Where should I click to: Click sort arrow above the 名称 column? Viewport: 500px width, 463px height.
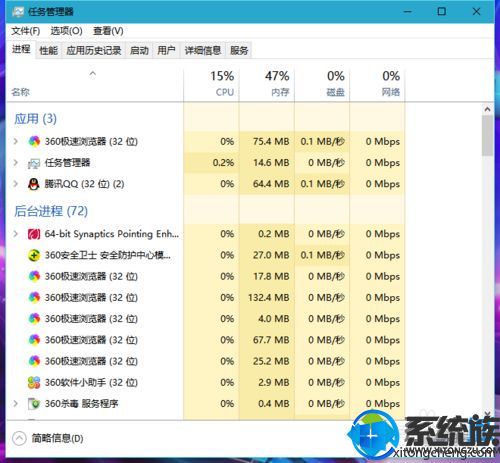pyautogui.click(x=93, y=73)
